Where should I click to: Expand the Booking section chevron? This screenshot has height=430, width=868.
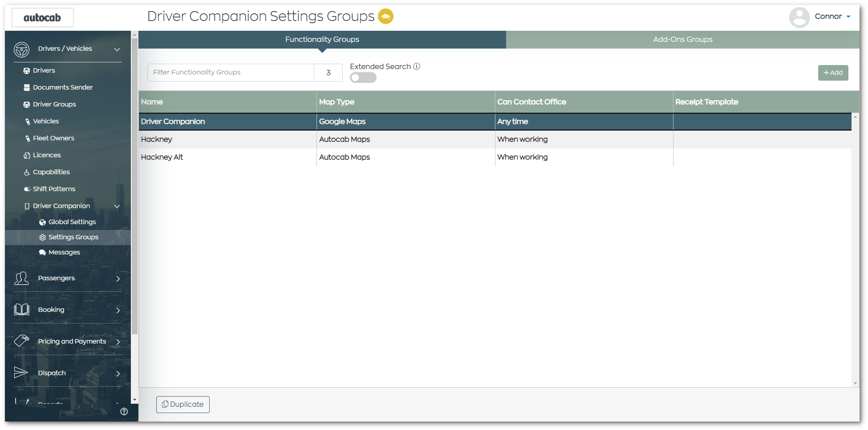pos(118,310)
